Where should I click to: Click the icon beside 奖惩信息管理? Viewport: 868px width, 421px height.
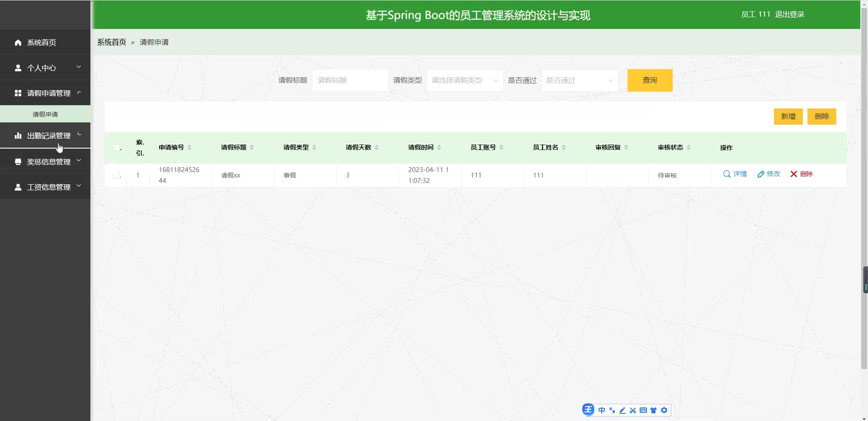pyautogui.click(x=18, y=162)
